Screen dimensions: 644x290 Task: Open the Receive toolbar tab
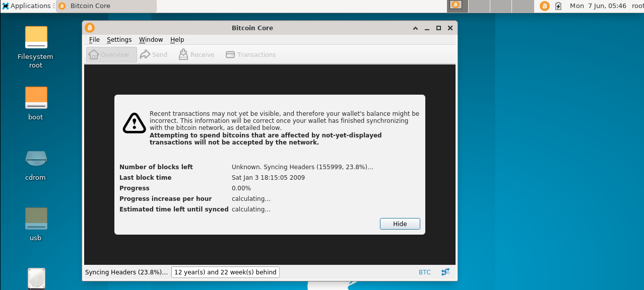point(197,54)
